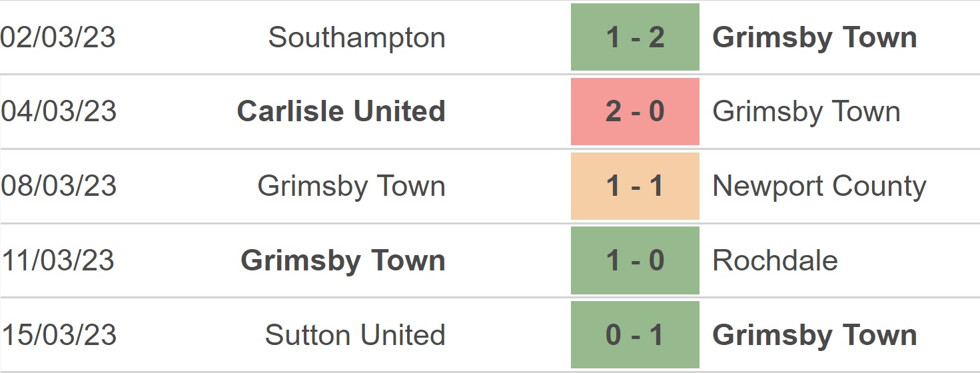Open Sutton United team link
Image resolution: width=980 pixels, height=373 pixels.
pos(355,335)
